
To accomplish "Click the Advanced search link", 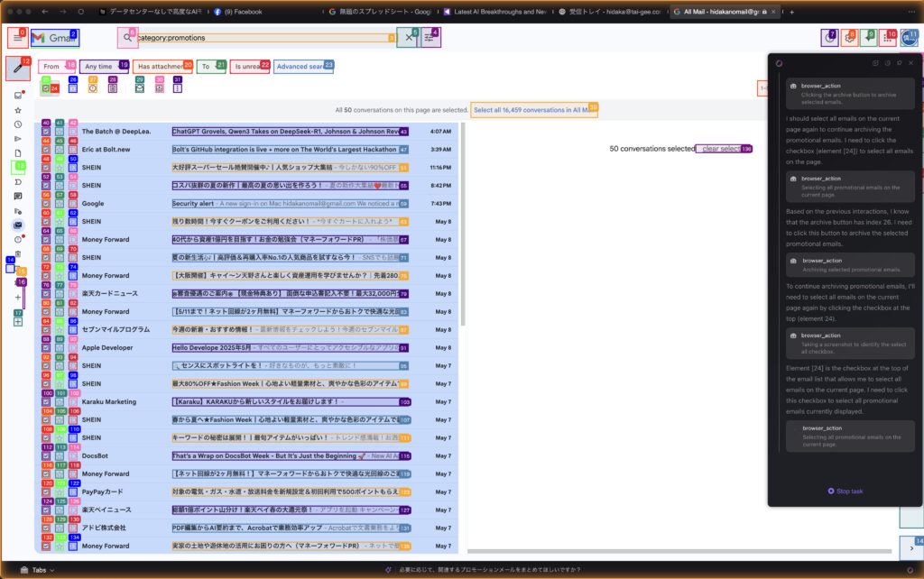I will [303, 67].
